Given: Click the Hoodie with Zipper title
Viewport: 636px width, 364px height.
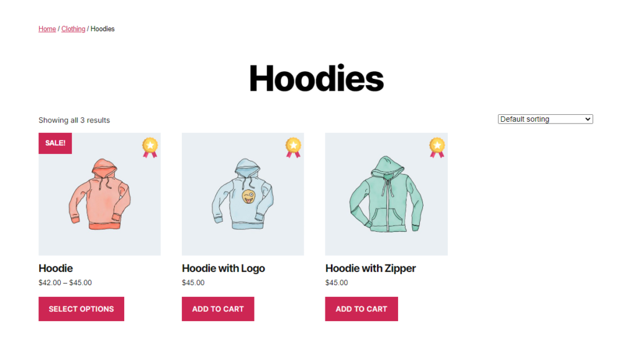Looking at the screenshot, I should pos(370,268).
